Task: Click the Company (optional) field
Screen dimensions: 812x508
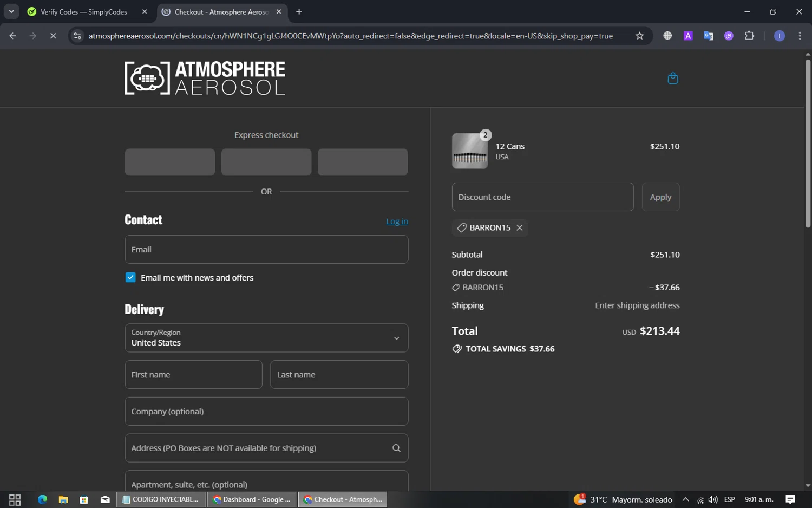Action: tap(266, 411)
